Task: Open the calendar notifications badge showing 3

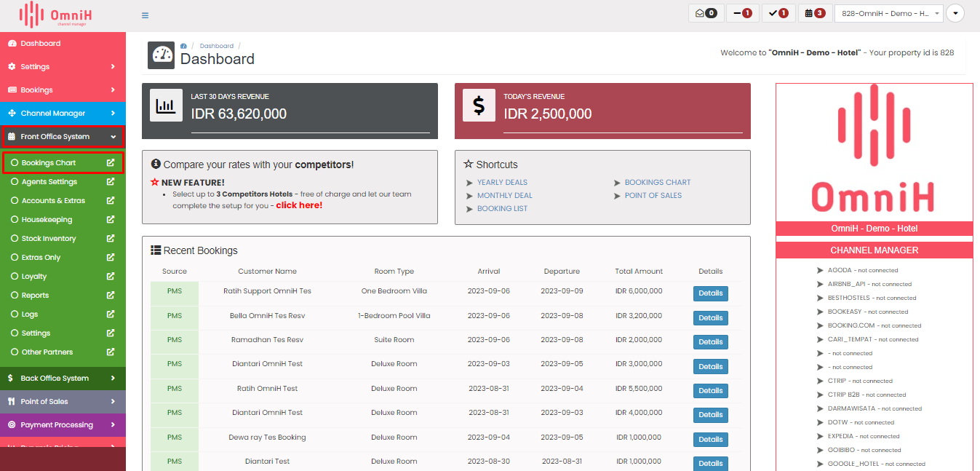Action: click(x=815, y=13)
